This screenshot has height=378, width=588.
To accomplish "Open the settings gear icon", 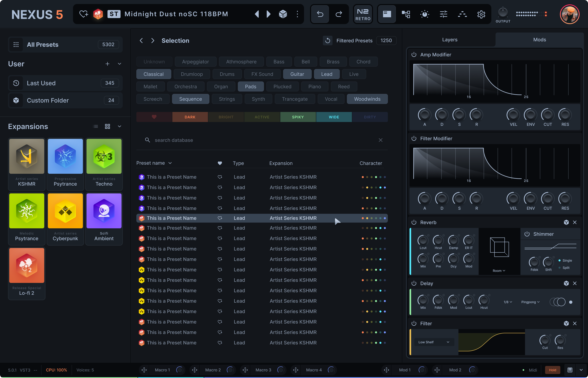I will [x=481, y=14].
